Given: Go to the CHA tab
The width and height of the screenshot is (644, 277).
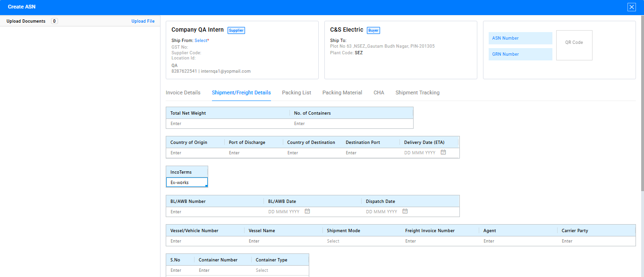Looking at the screenshot, I should click(x=379, y=92).
